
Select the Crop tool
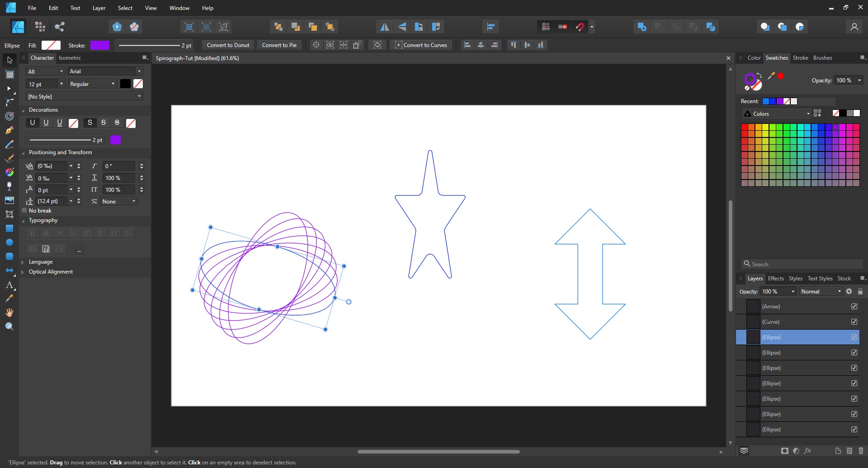click(x=9, y=214)
